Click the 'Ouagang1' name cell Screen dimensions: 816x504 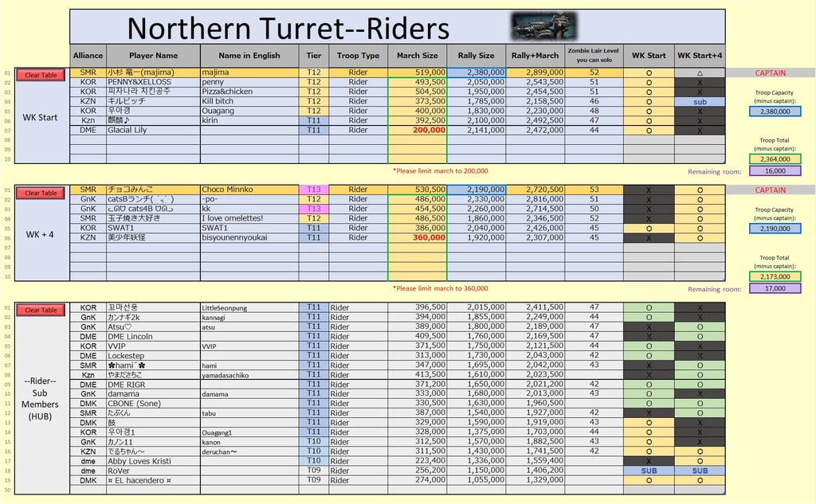[x=249, y=432]
